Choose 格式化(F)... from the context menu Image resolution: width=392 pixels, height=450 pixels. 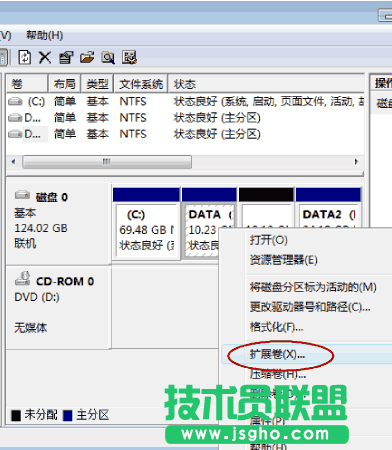pos(276,327)
